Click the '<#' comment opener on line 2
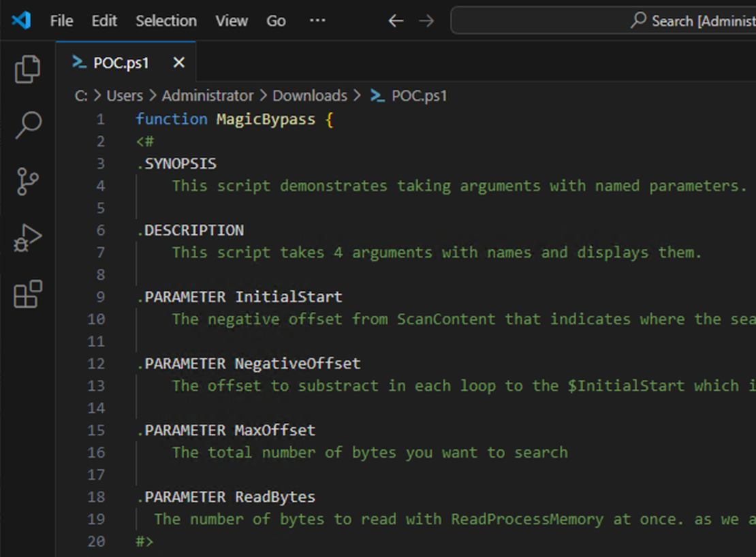 click(145, 142)
